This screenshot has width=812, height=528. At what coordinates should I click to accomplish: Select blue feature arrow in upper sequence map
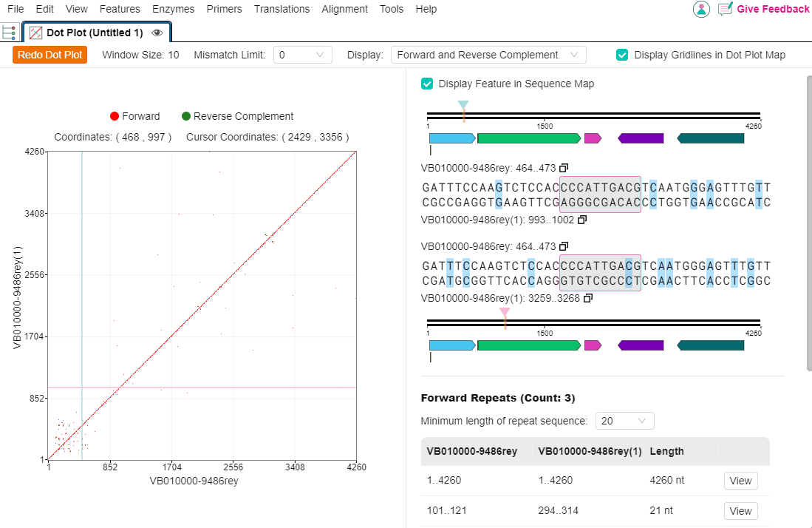pos(452,138)
